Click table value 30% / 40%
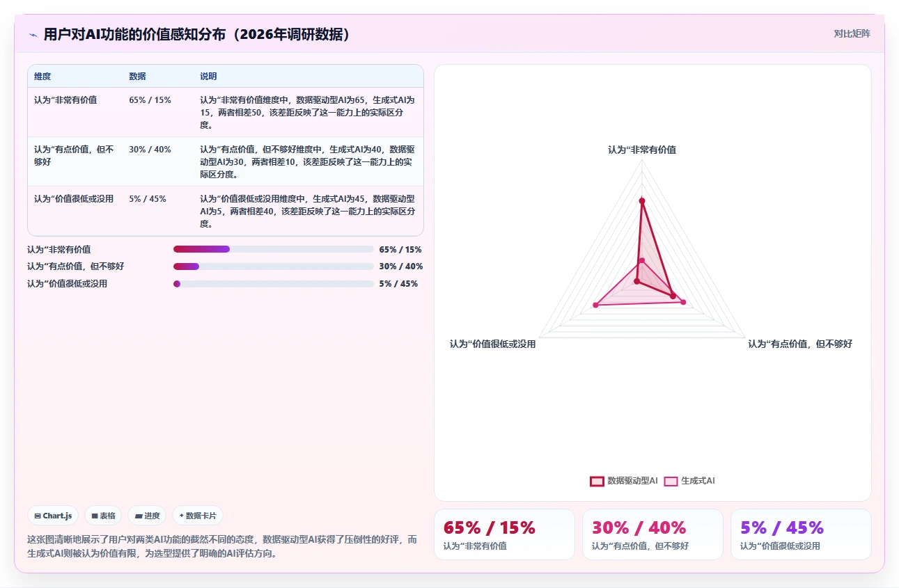This screenshot has width=899, height=588. [150, 150]
